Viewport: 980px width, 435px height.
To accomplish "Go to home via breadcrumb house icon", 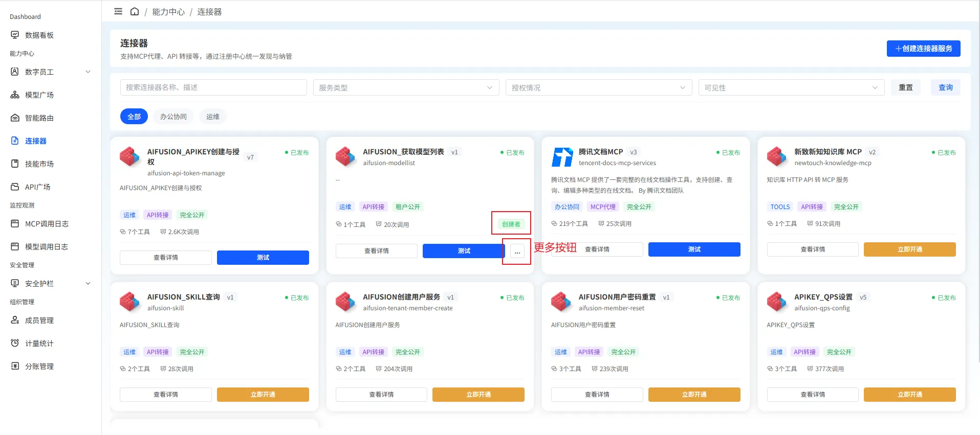I will 135,11.
